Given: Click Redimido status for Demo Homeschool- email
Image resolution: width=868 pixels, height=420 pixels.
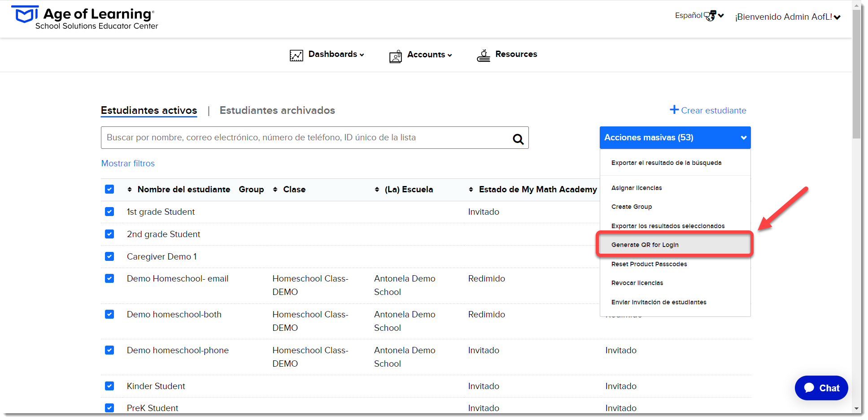Looking at the screenshot, I should (486, 278).
